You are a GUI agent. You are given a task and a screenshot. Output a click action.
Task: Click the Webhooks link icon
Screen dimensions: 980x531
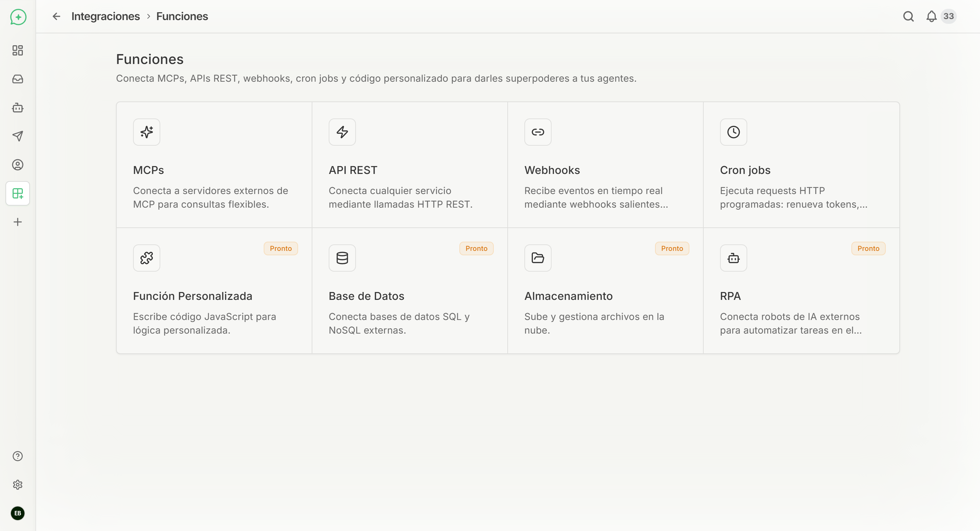coord(538,132)
